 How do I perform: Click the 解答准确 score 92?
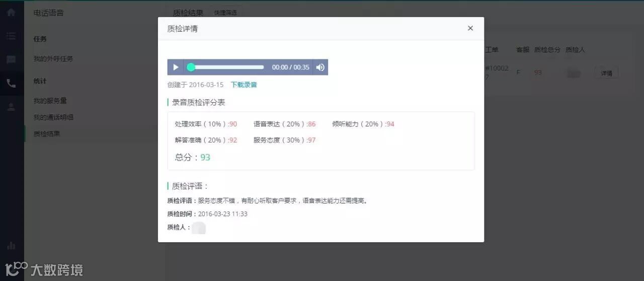(233, 140)
